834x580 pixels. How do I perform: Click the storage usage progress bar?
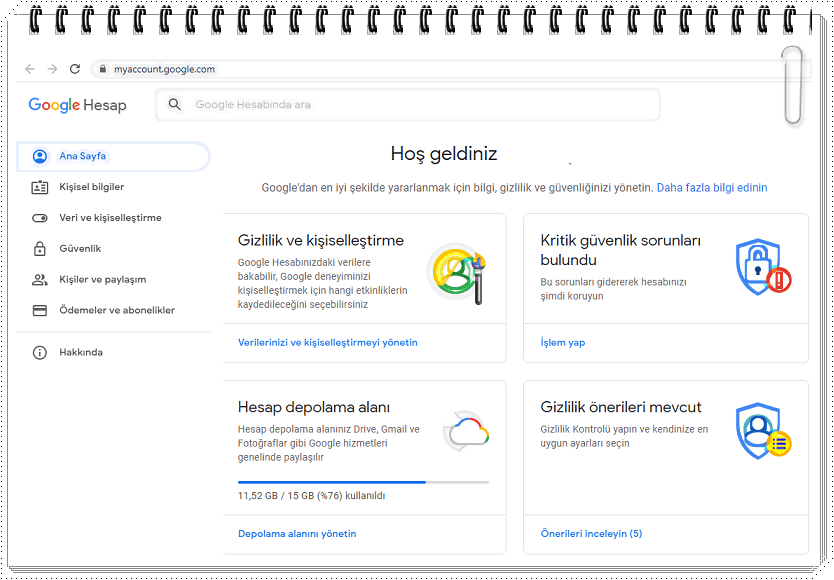pyautogui.click(x=363, y=482)
